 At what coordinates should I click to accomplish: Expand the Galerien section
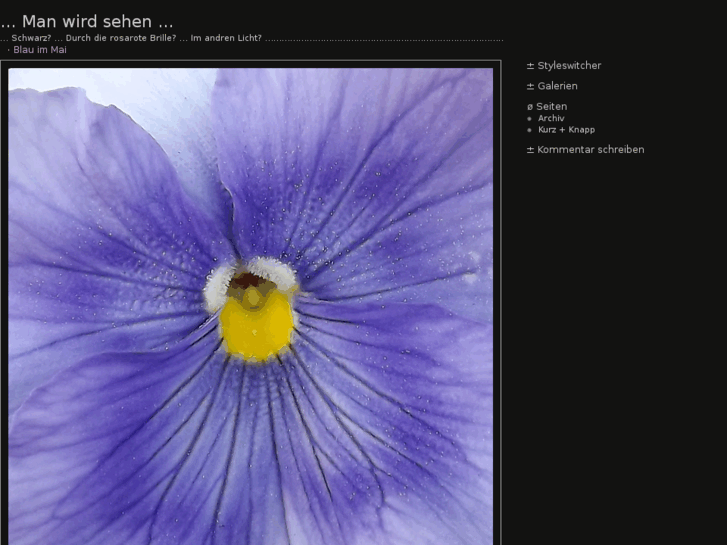pos(557,86)
